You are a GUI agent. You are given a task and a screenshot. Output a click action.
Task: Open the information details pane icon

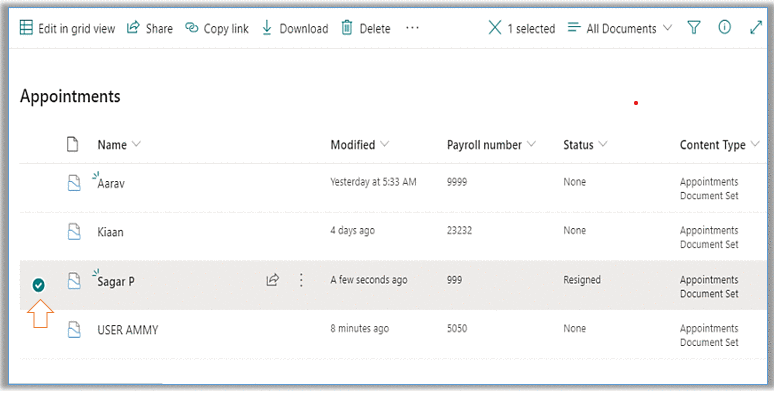(724, 27)
